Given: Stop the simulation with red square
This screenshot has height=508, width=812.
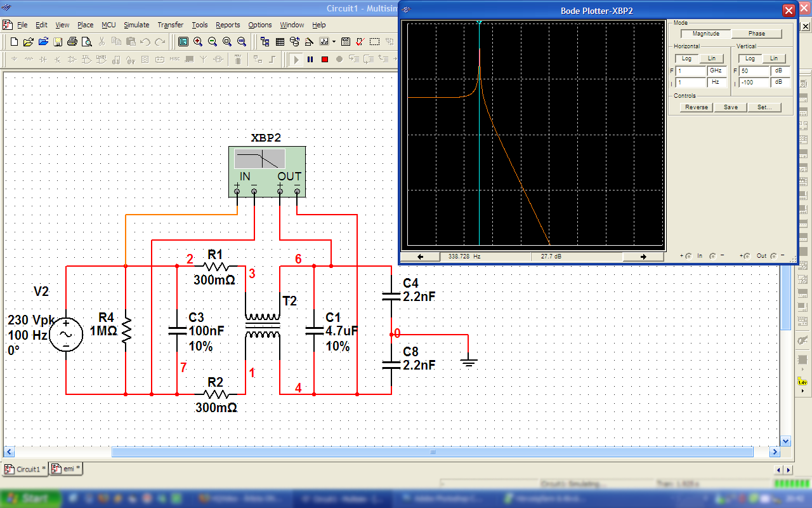Looking at the screenshot, I should point(325,59).
